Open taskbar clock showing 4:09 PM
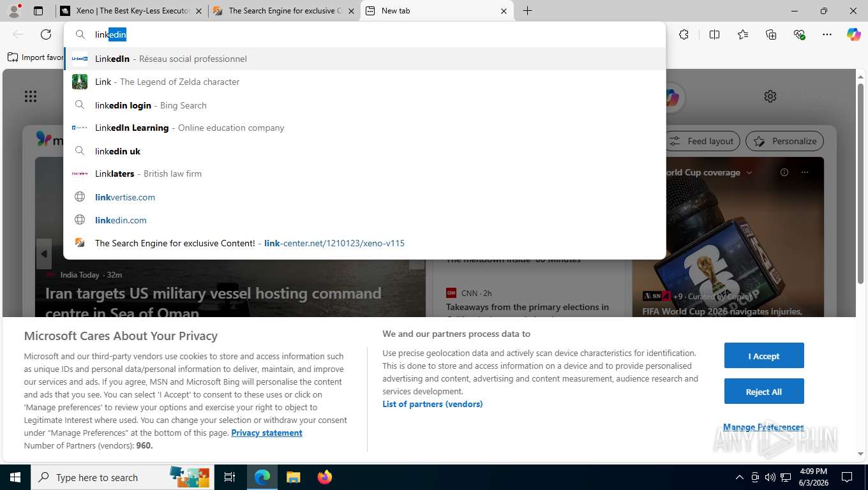This screenshot has height=490, width=868. coord(813,477)
